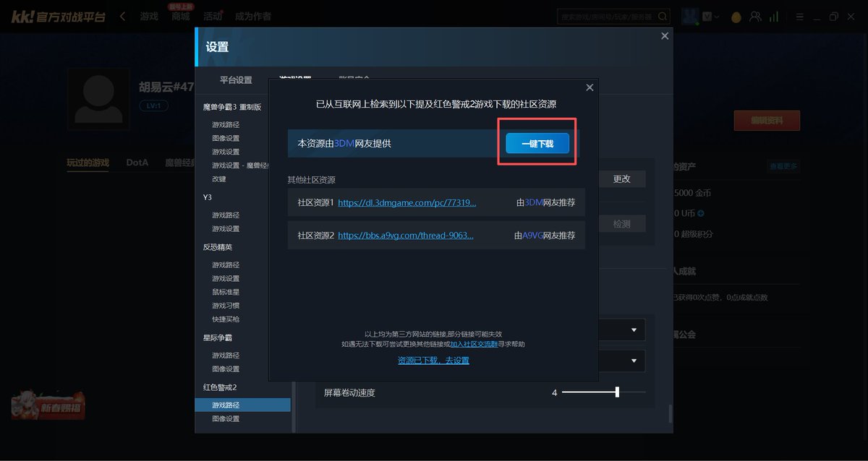Open the 游戏 top navigation item
Viewport: 868px width, 461px height.
(x=149, y=16)
